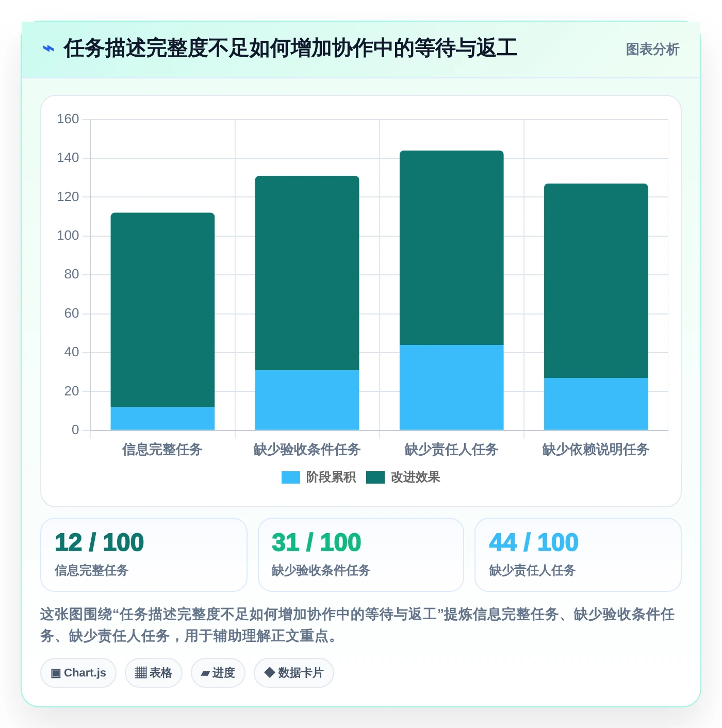Click the 缺少责任人任务 caption under 44 / 100

532,570
